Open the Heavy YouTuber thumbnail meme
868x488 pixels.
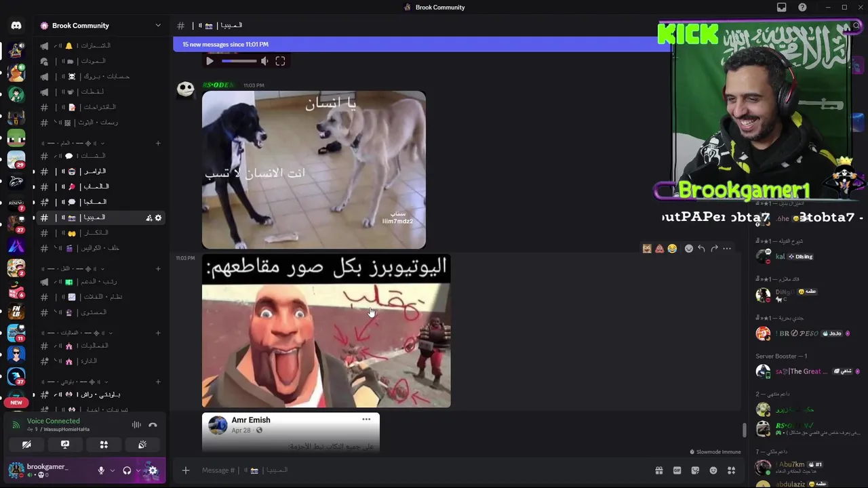(326, 331)
